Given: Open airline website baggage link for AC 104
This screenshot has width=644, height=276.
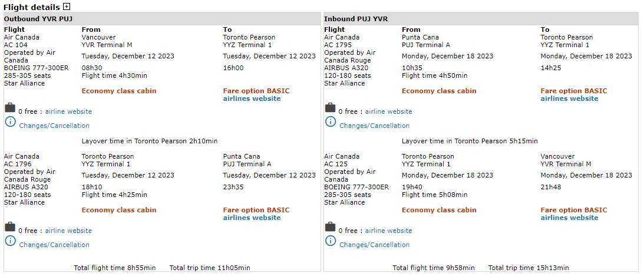Looking at the screenshot, I should tap(68, 111).
